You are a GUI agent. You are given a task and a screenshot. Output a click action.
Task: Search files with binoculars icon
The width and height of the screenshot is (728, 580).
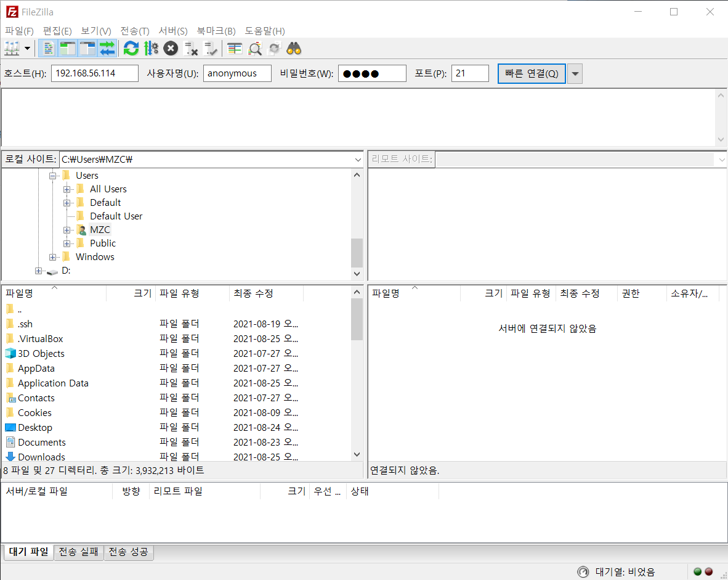coord(294,48)
